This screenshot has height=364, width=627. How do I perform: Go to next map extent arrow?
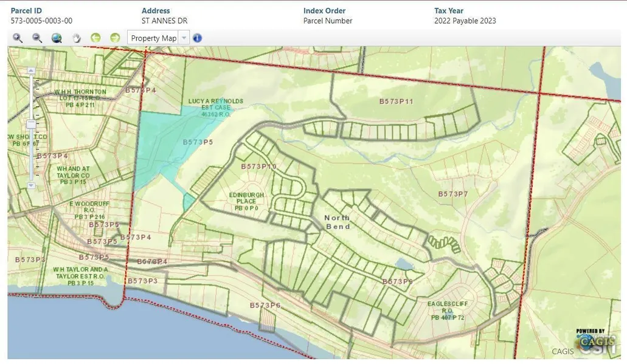115,38
